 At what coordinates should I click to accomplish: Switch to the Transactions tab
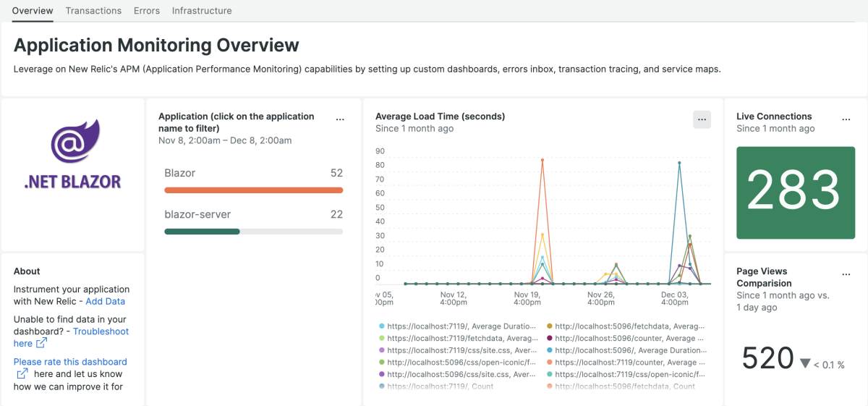click(93, 11)
